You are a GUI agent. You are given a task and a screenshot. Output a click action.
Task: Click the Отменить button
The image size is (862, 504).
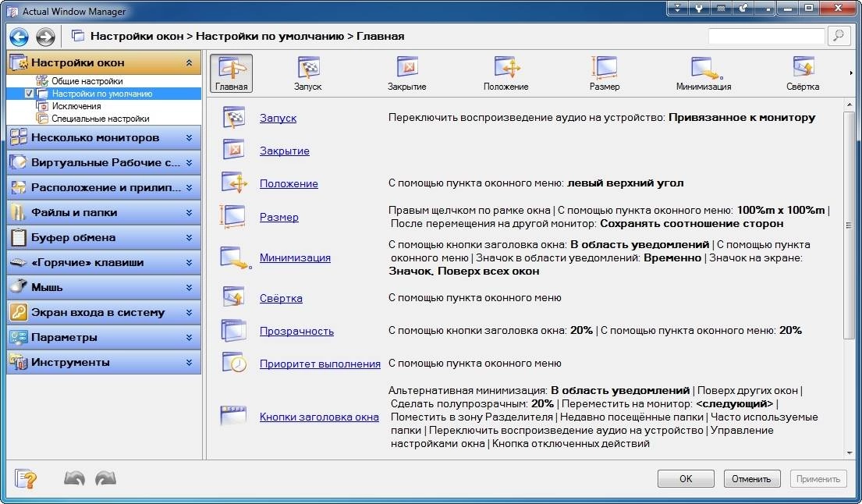pos(751,479)
